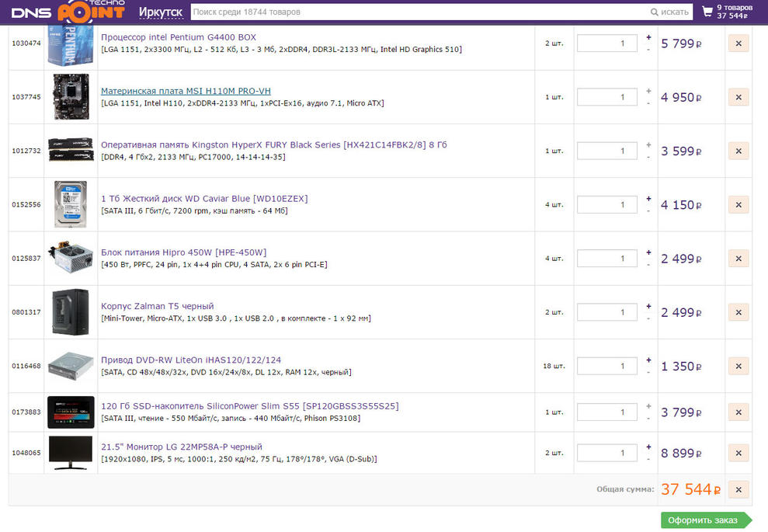This screenshot has width=768, height=532.
Task: Increase quantity of MSI motherboard
Action: [648, 91]
